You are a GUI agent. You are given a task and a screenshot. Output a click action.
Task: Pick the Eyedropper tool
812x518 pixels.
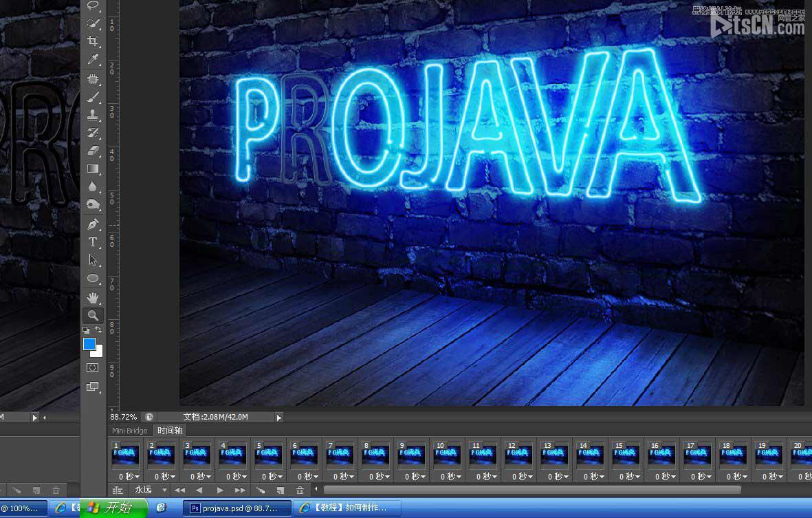click(x=91, y=58)
